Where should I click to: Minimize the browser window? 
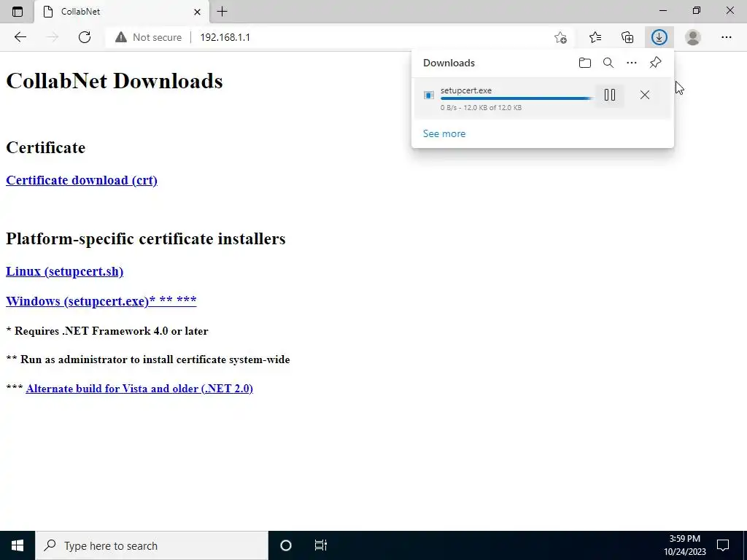click(x=663, y=10)
